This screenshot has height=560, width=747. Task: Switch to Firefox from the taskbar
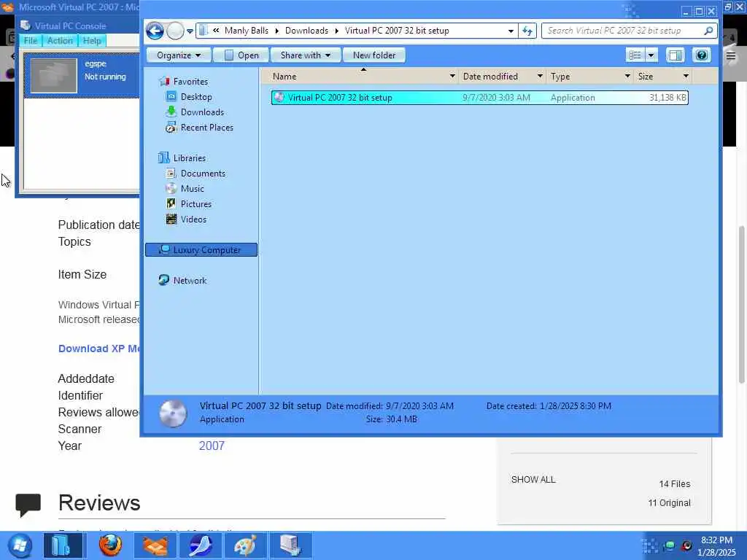pos(110,545)
